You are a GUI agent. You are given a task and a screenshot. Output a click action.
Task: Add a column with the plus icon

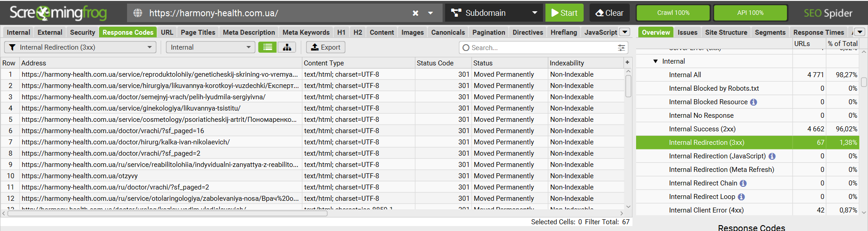click(627, 63)
